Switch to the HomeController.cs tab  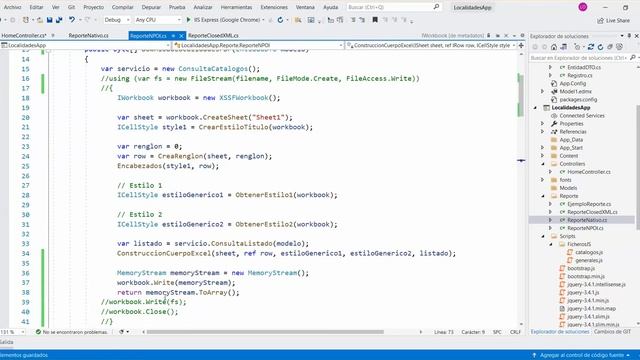[24, 36]
